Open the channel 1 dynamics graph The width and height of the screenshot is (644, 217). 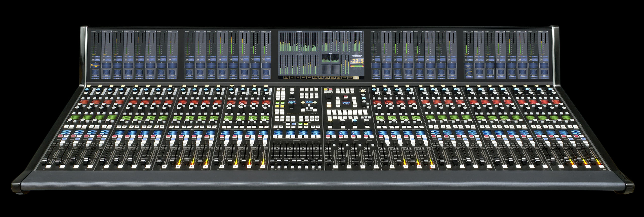pos(95,72)
